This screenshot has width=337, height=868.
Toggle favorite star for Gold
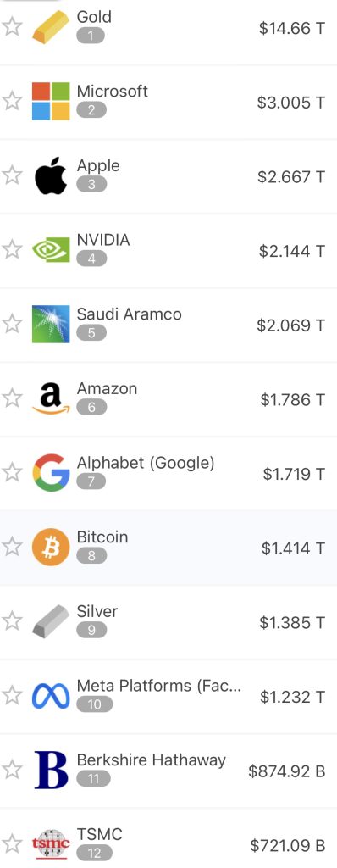coord(12,26)
